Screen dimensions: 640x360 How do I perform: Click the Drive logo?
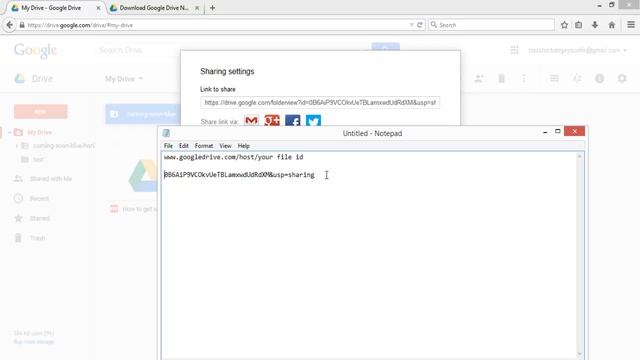click(x=33, y=79)
